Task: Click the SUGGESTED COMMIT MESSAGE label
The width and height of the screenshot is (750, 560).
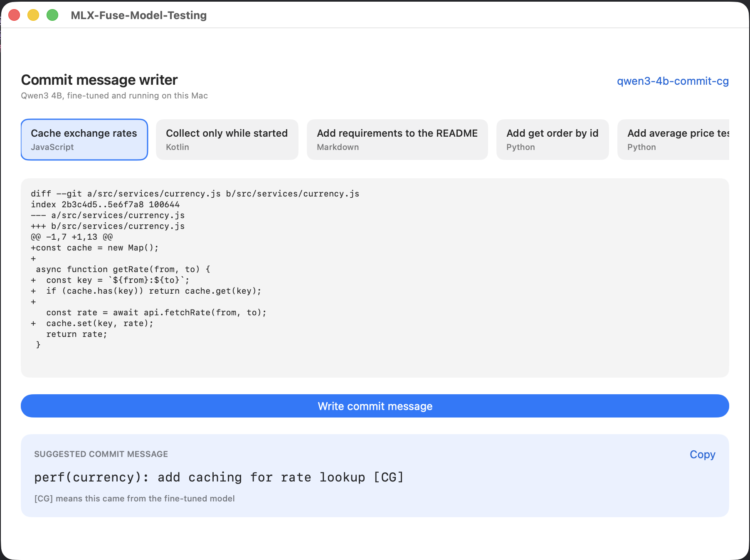Action: pos(101,454)
